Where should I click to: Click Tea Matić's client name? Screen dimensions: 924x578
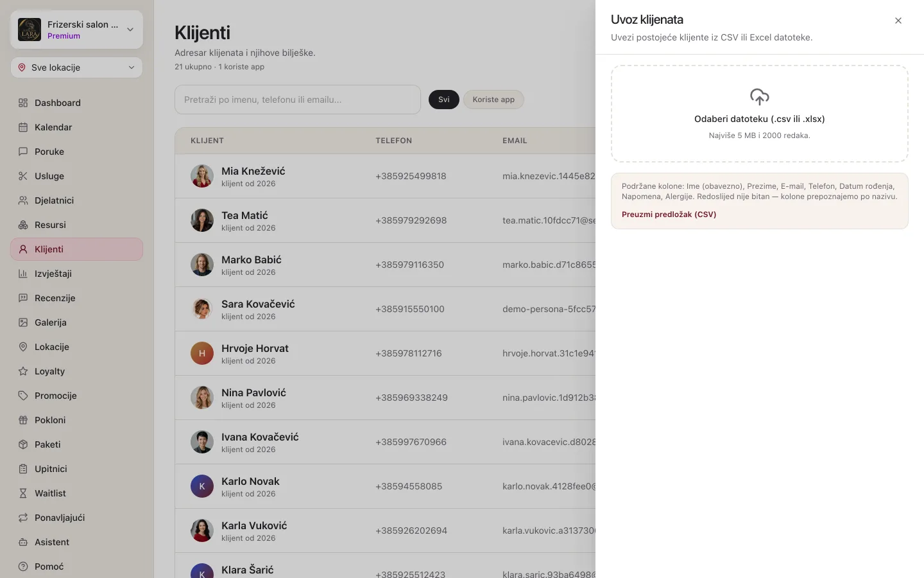click(x=244, y=215)
